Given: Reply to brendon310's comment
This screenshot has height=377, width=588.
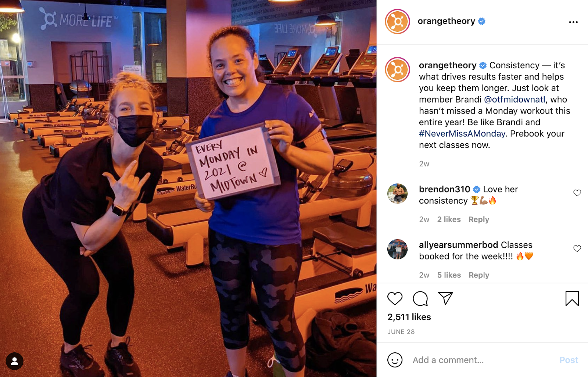Looking at the screenshot, I should coord(478,219).
